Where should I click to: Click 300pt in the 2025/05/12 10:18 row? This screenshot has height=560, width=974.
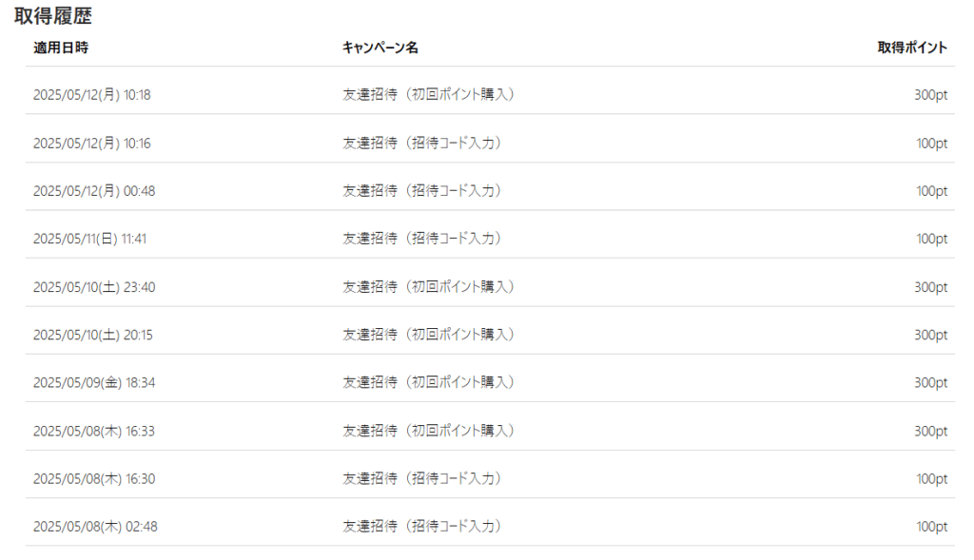pyautogui.click(x=930, y=94)
